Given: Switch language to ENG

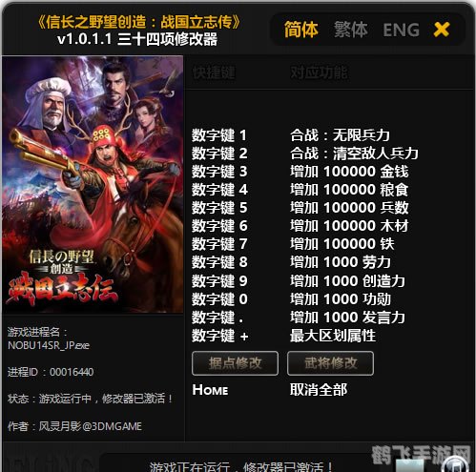Looking at the screenshot, I should click(401, 31).
